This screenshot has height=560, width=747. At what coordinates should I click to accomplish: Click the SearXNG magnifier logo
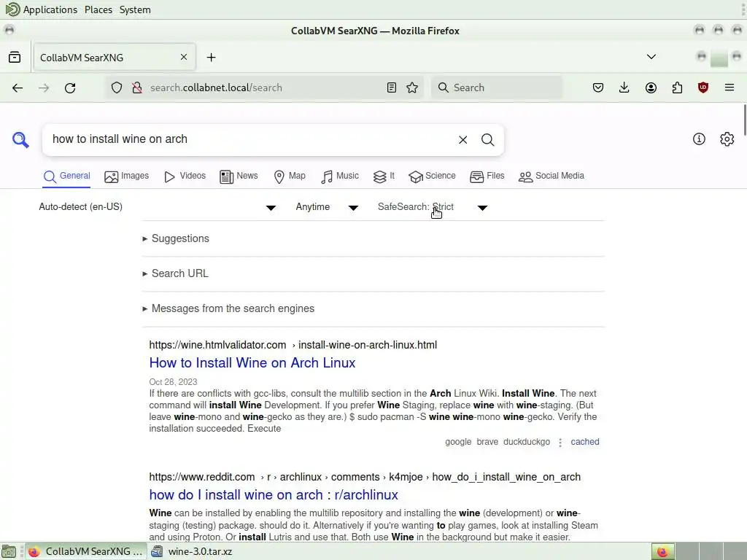(x=20, y=139)
